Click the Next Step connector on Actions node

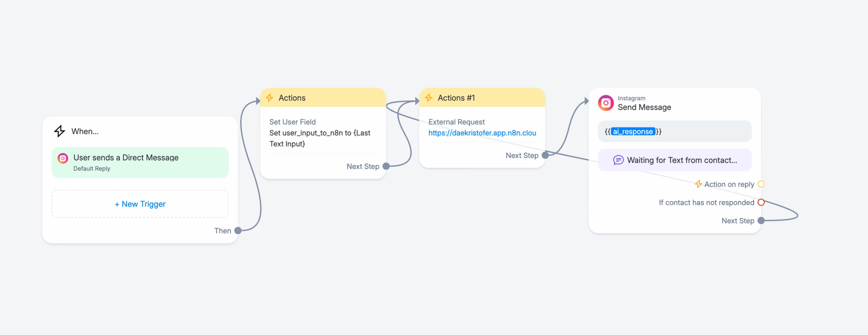coord(386,166)
